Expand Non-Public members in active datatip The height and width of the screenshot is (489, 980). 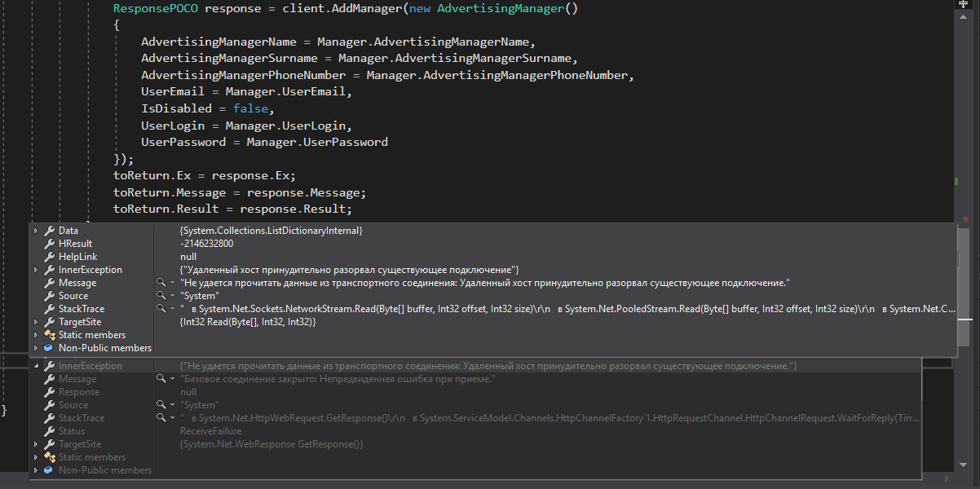coord(36,348)
